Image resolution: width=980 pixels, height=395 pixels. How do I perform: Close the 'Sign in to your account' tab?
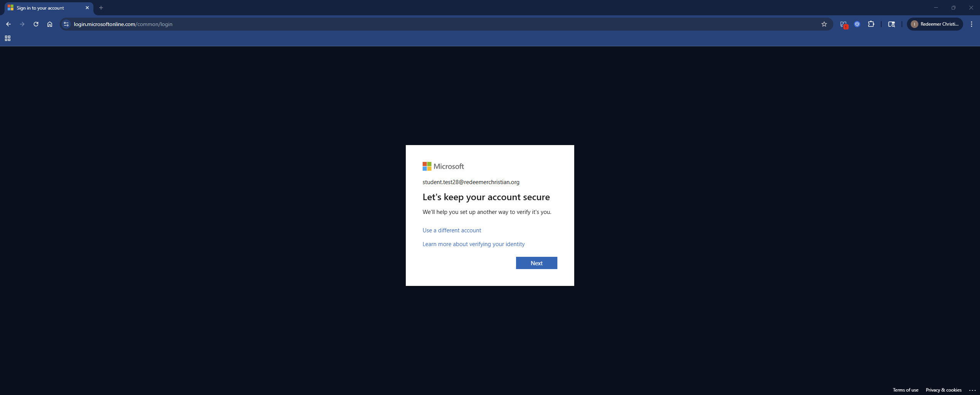[x=87, y=8]
